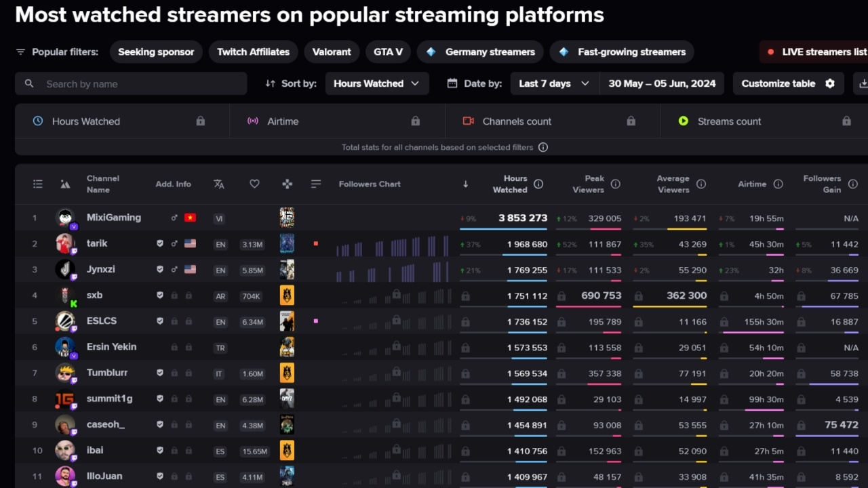Sort by Peak Viewers column header
The width and height of the screenshot is (868, 488).
(x=588, y=184)
